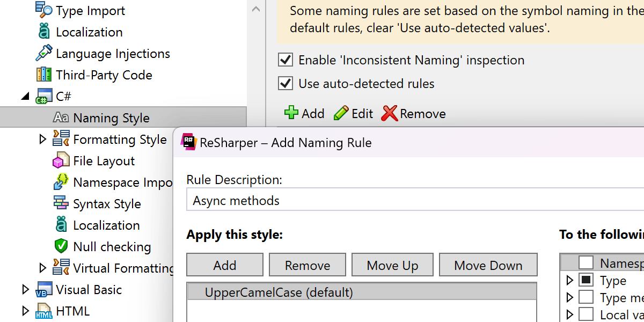Click the pencil Edit icon
The image size is (644, 322).
(341, 113)
